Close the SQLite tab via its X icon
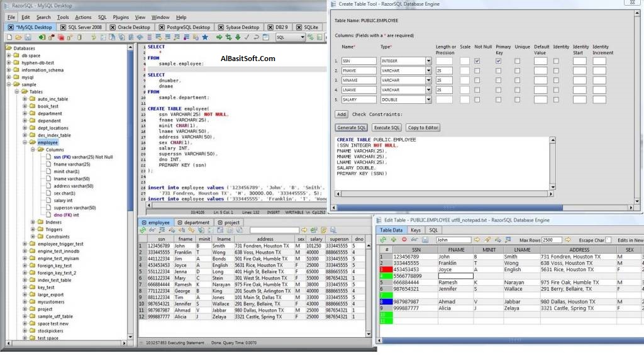This screenshot has width=644, height=355. [x=299, y=27]
